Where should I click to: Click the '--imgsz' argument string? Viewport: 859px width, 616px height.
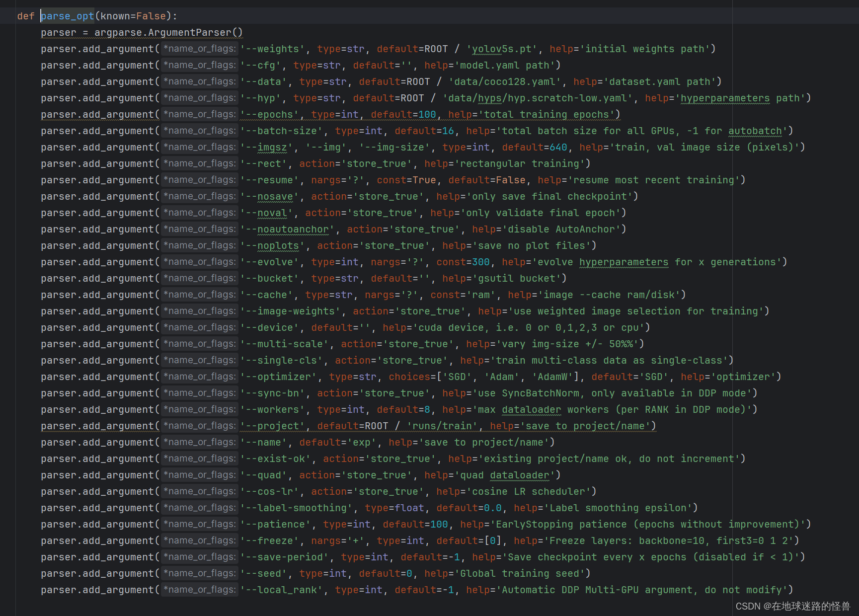[x=267, y=147]
